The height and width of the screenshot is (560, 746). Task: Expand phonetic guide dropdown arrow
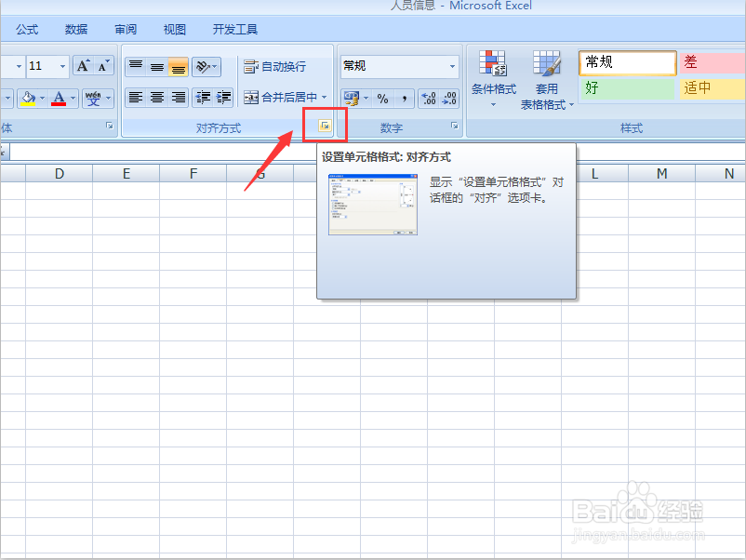pyautogui.click(x=109, y=98)
